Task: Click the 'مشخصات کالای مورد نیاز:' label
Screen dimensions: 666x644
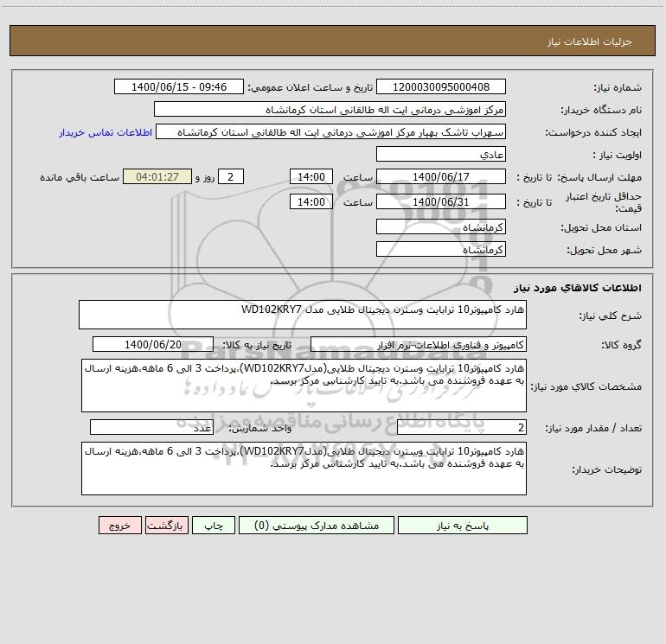Action: coord(586,386)
